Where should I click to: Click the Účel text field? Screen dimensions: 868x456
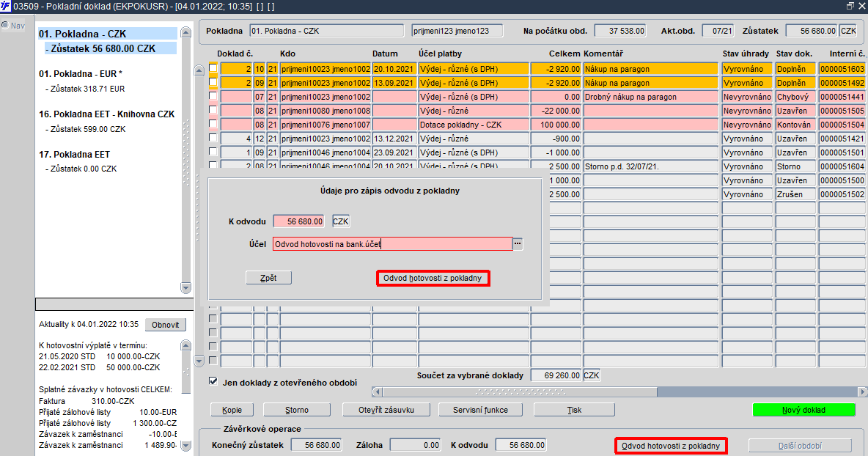[392, 243]
